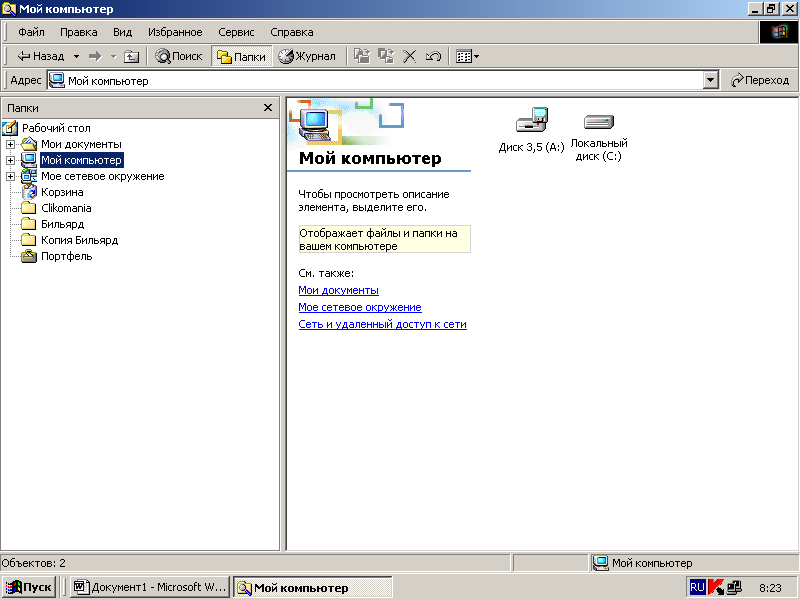Open the Пуск start menu
800x600 pixels.
pyautogui.click(x=30, y=587)
